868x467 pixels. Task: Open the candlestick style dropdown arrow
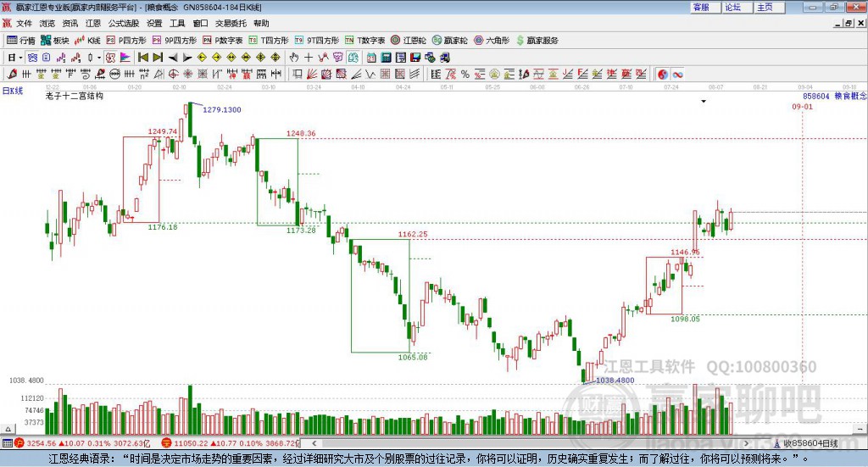coord(99,58)
